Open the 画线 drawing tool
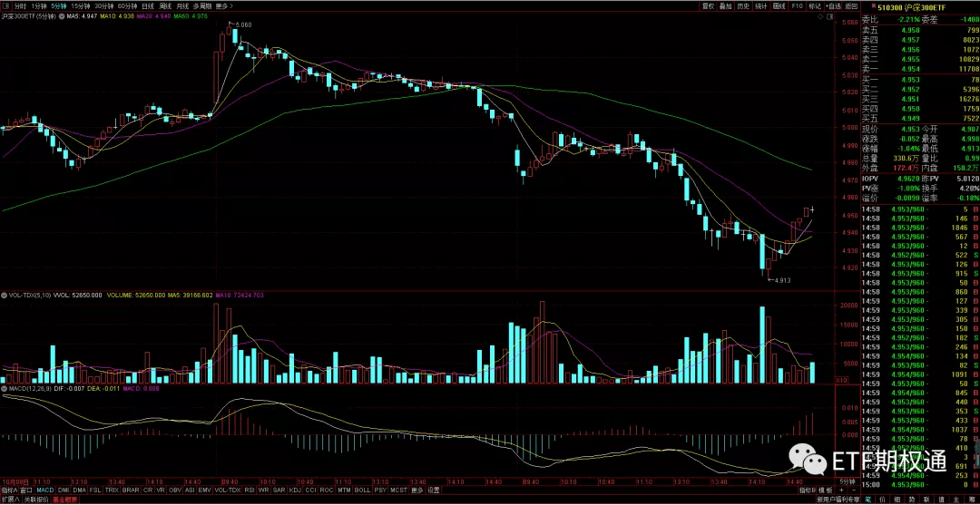Image resolution: width=980 pixels, height=505 pixels. (x=779, y=5)
